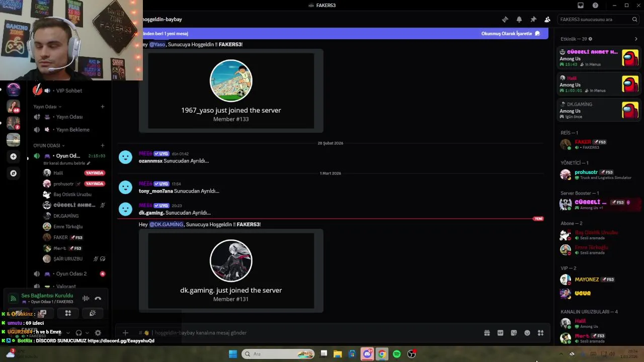The height and width of the screenshot is (362, 644).
Task: Open User Settings gear
Action: [98, 333]
